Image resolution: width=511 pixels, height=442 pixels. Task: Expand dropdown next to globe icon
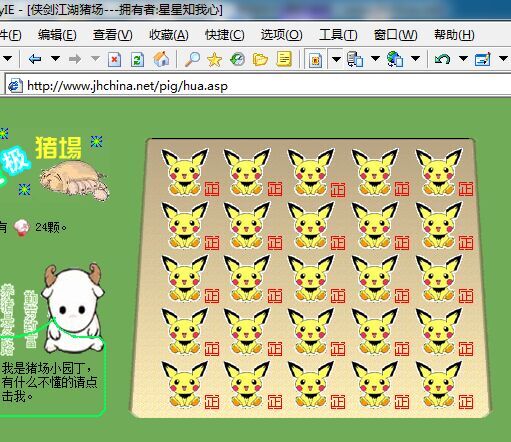(x=415, y=59)
